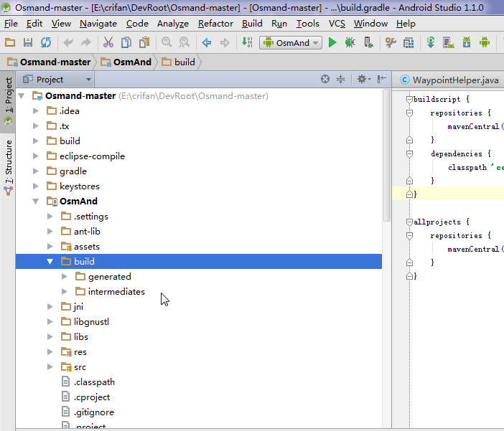Image resolution: width=504 pixels, height=431 pixels.
Task: Open SDK Manager download icon
Action: coord(467,42)
